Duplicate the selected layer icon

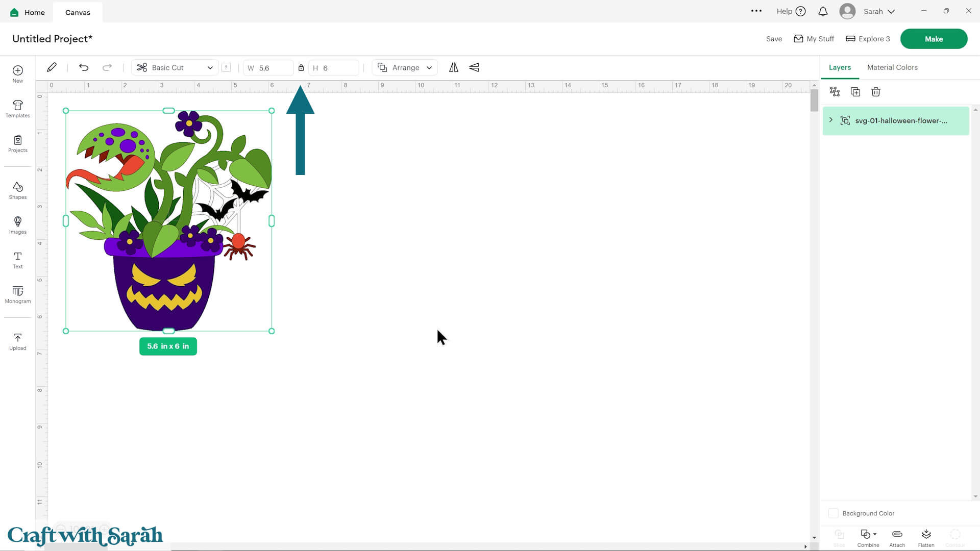click(x=855, y=92)
